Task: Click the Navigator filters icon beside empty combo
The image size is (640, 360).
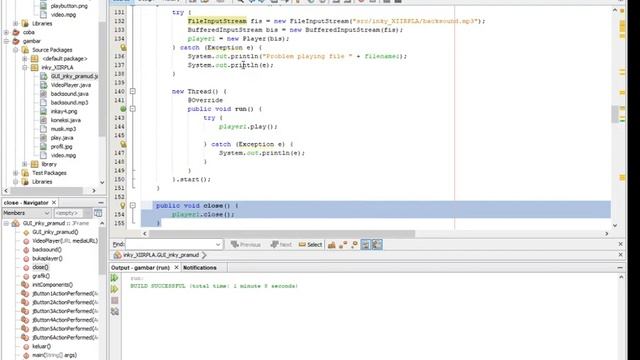Action: tap(98, 213)
